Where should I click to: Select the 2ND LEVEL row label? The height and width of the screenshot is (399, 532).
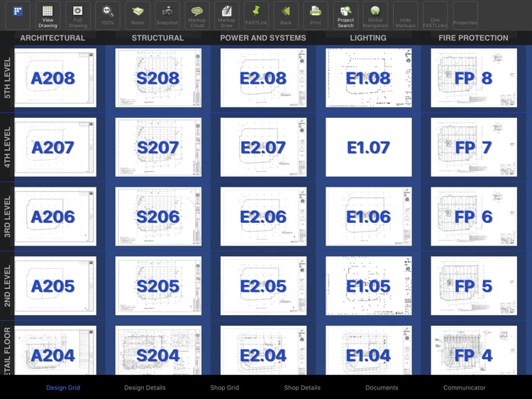[x=7, y=285]
